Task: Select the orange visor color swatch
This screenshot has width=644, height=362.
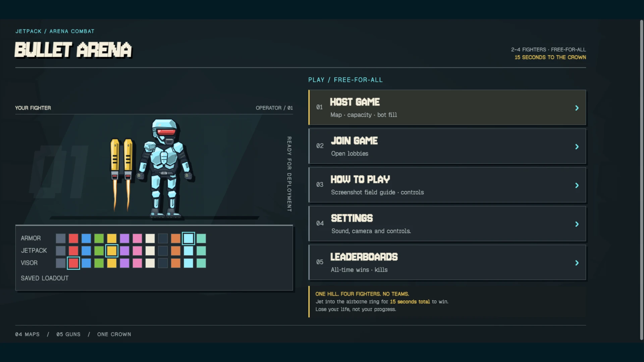Action: point(176,263)
